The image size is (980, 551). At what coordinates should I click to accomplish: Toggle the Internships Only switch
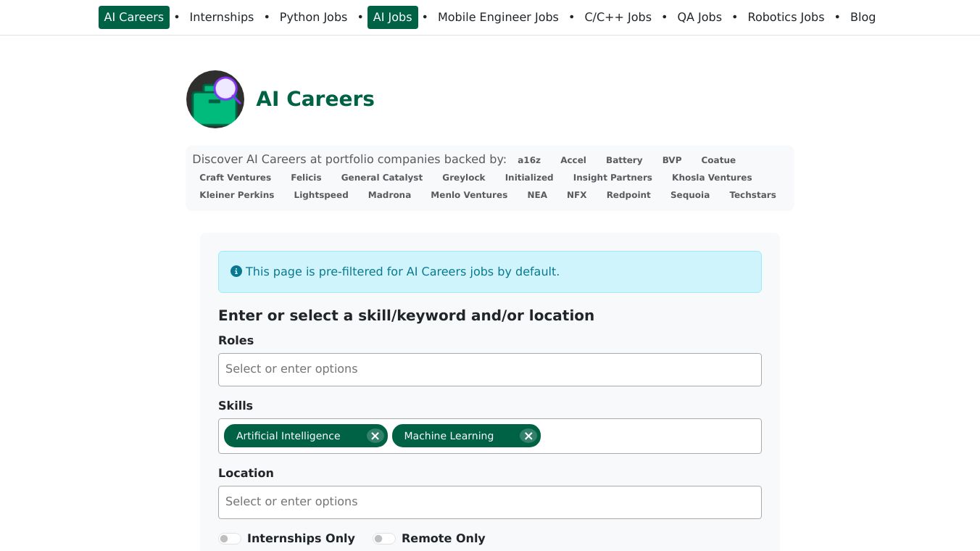point(230,539)
